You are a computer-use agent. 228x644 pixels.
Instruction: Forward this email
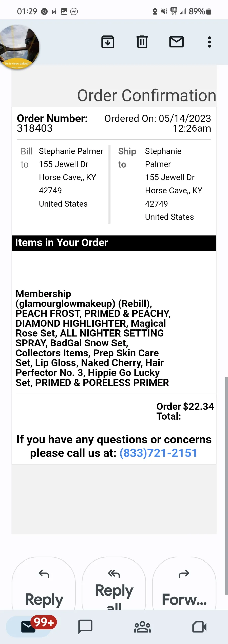coord(184,584)
